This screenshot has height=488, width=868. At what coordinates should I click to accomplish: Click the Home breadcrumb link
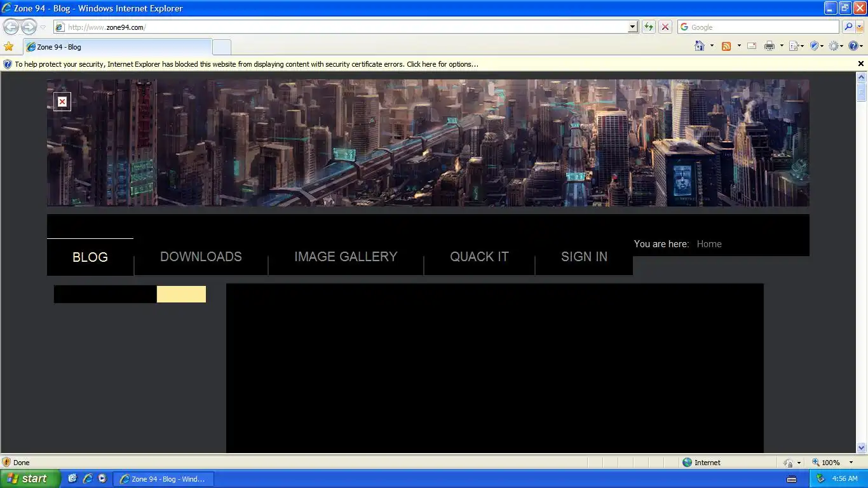(709, 244)
